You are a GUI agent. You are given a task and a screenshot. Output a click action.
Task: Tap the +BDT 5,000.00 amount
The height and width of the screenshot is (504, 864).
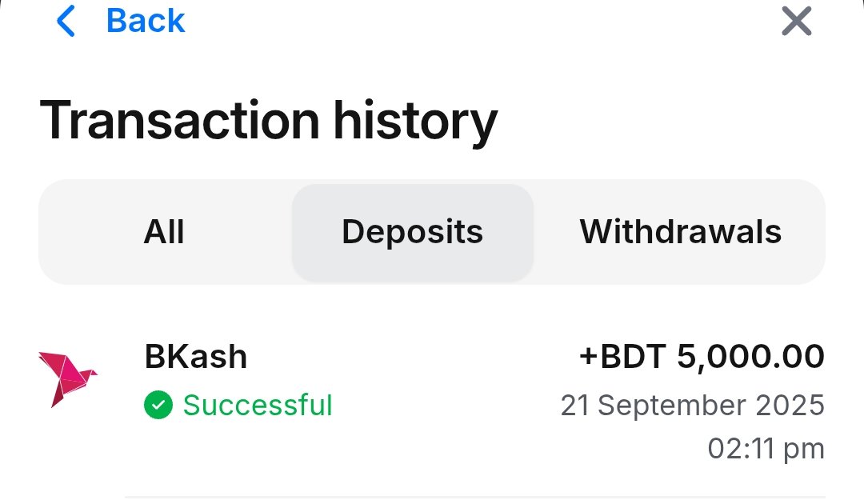click(x=702, y=357)
